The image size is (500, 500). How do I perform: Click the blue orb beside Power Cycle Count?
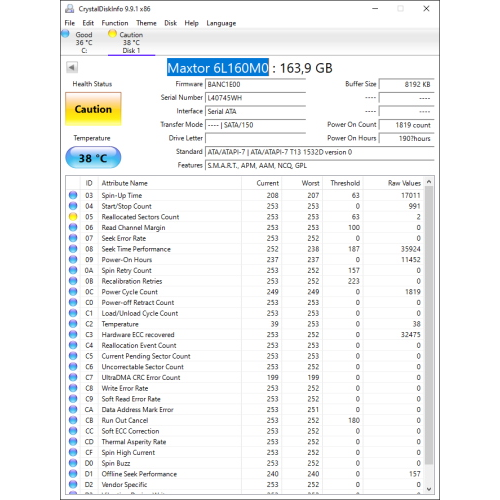coord(73,292)
